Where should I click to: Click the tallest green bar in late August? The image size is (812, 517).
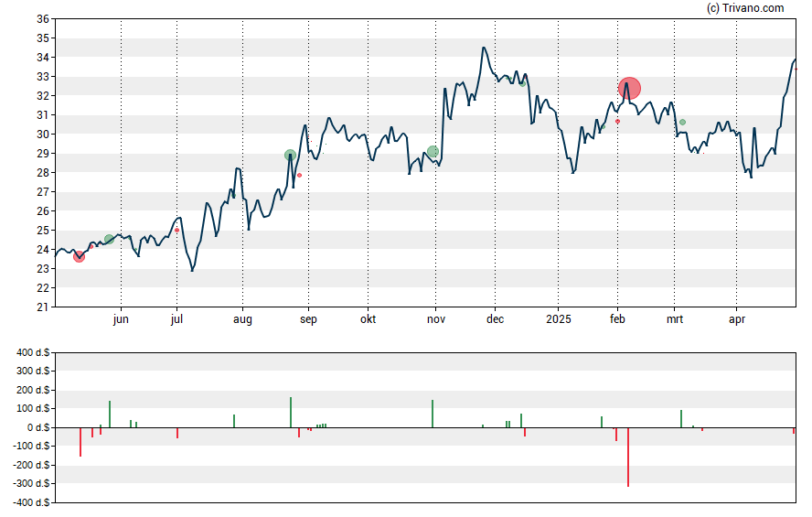tap(291, 413)
